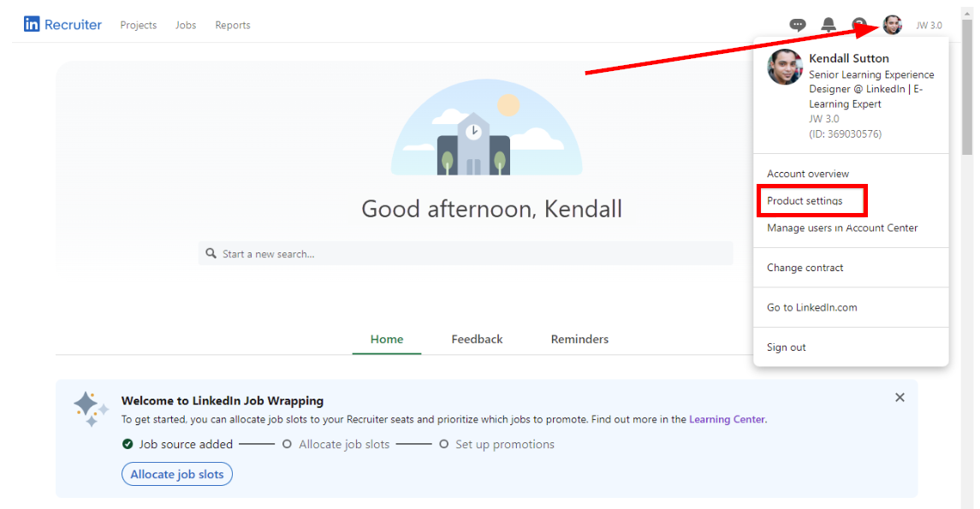
Task: Switch to the Reminders tab
Action: 579,339
